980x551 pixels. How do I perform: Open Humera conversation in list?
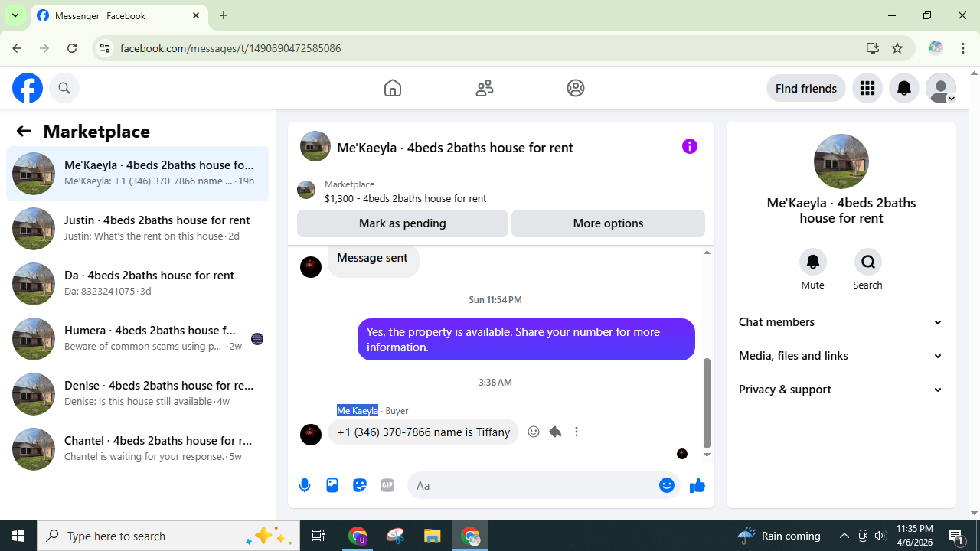138,339
